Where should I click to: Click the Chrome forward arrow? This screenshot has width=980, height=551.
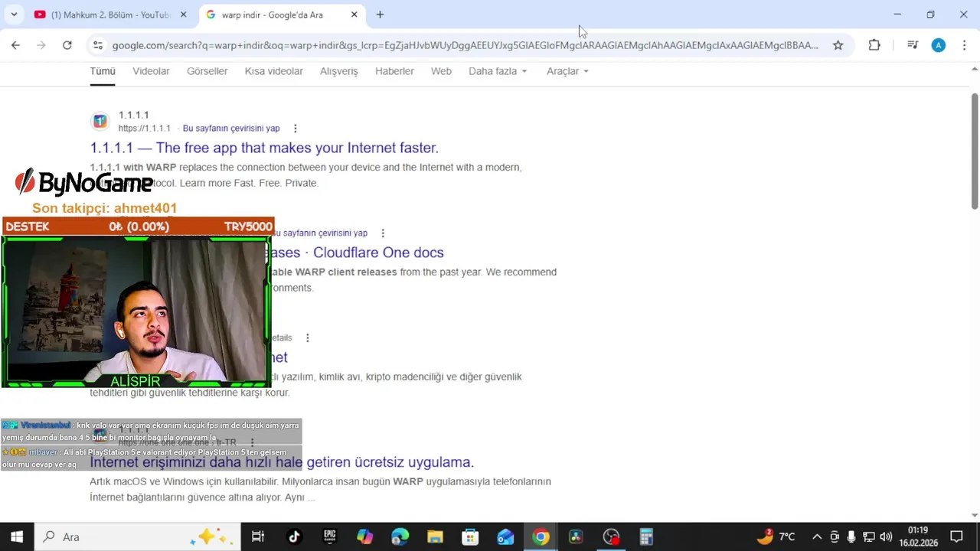(x=41, y=45)
